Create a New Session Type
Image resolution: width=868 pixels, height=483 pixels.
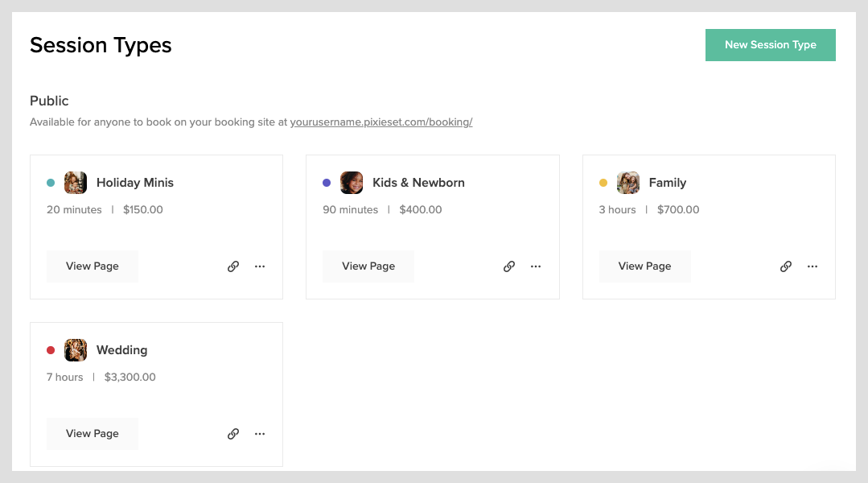coord(770,45)
